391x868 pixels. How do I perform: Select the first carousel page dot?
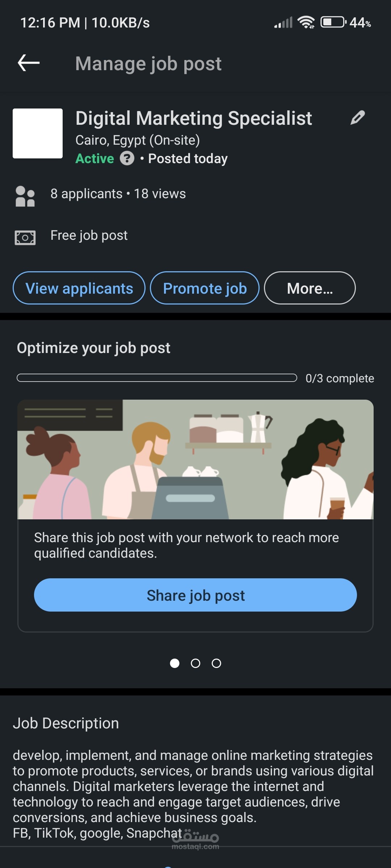tap(175, 663)
